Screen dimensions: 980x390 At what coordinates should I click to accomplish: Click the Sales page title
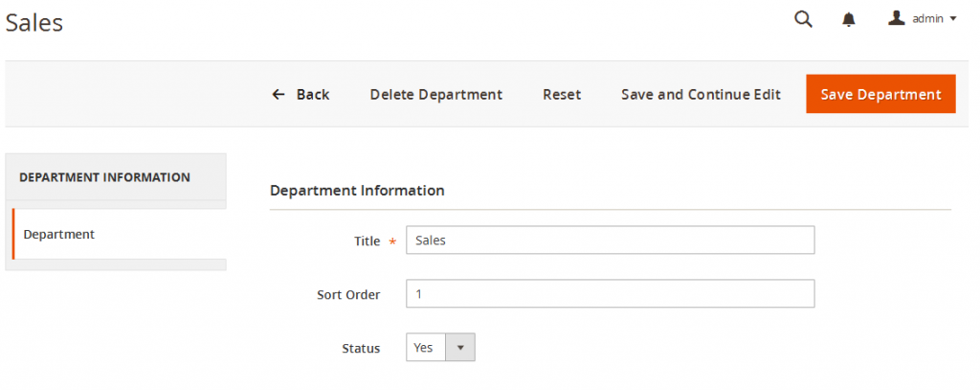34,23
